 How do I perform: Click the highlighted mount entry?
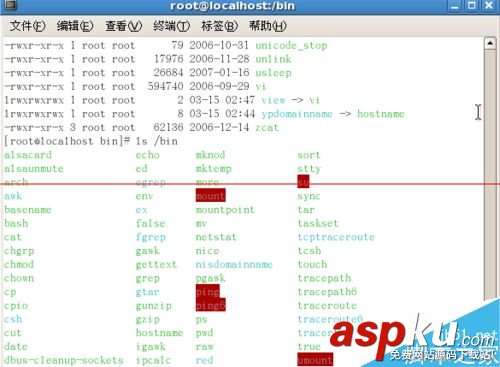[210, 196]
